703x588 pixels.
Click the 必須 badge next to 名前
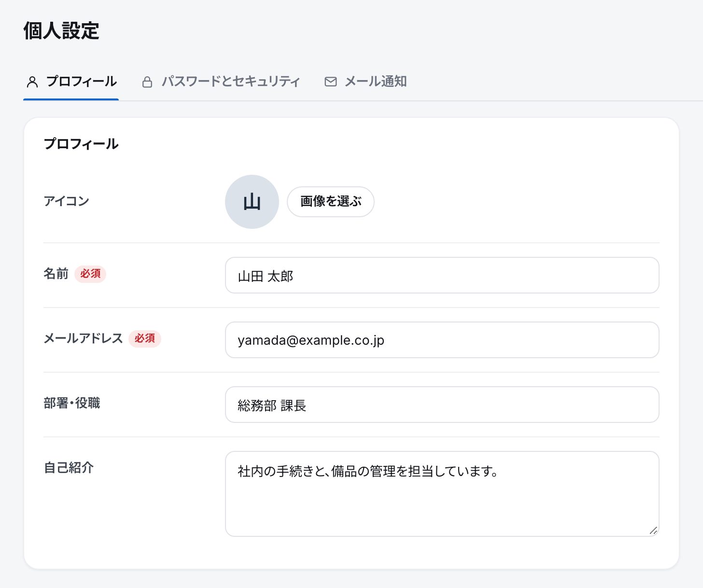pyautogui.click(x=90, y=274)
